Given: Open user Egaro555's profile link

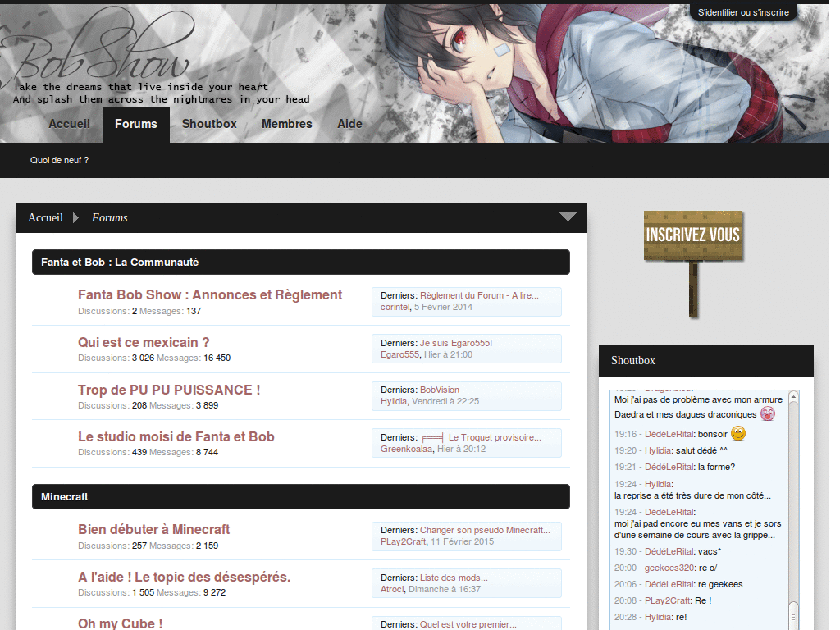Looking at the screenshot, I should 400,354.
